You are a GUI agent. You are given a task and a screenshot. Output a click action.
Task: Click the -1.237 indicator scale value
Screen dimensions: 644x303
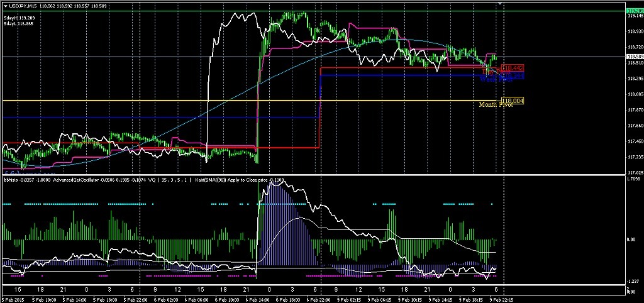click(634, 281)
